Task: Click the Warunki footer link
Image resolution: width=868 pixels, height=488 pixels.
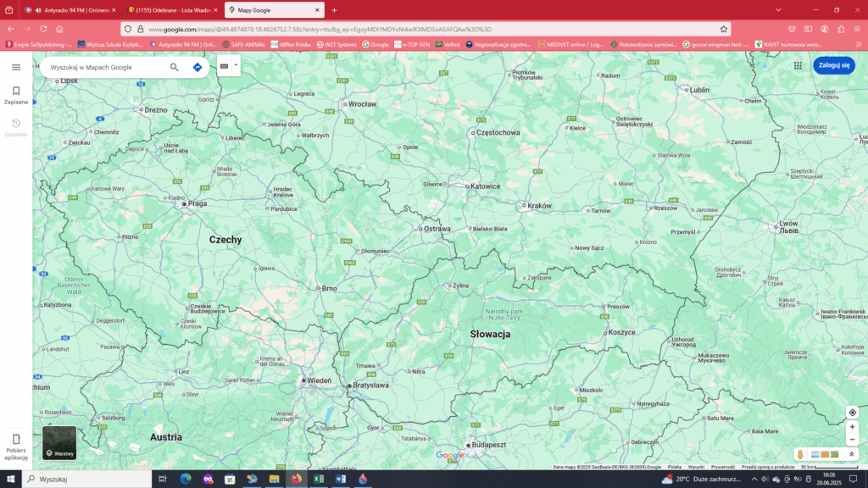Action: tap(696, 467)
